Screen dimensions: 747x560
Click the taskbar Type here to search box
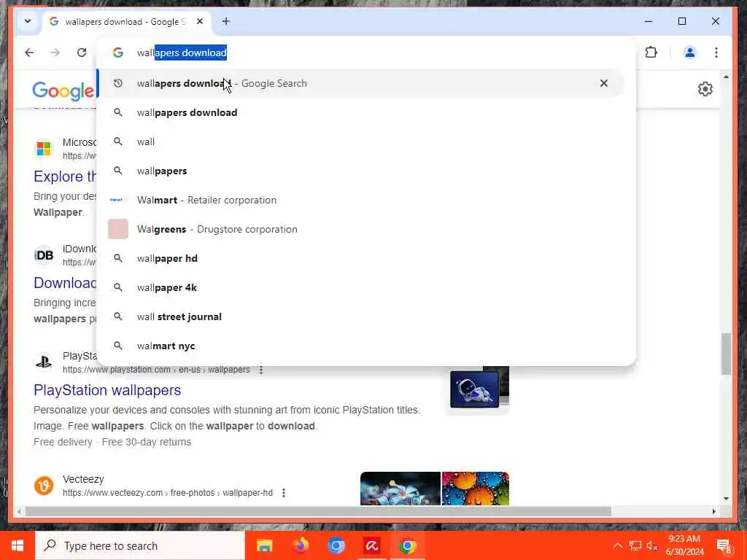click(x=140, y=545)
